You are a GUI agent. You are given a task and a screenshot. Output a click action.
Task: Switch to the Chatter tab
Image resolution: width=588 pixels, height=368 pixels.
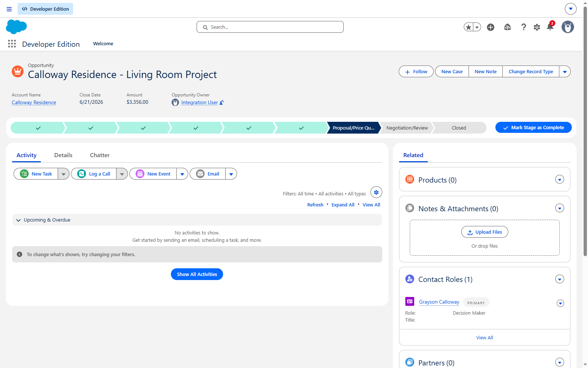pos(100,155)
